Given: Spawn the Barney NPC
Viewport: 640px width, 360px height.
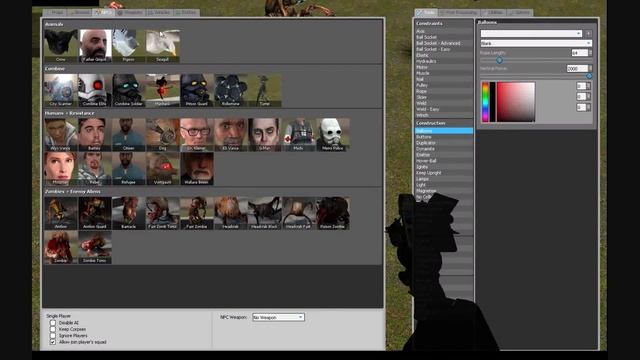Looking at the screenshot, I should click(x=95, y=135).
